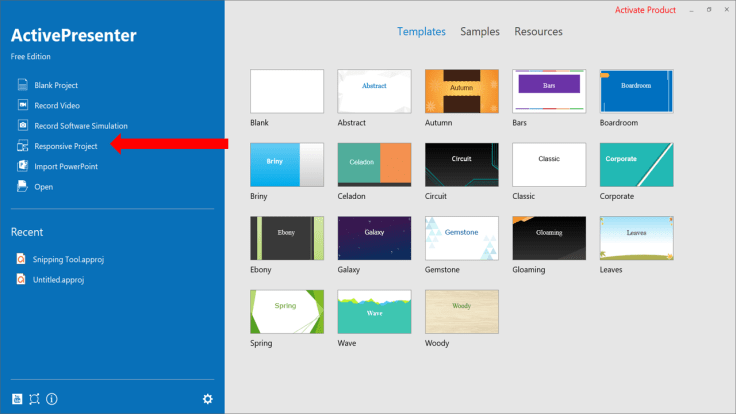Select the Autumn template thumbnail
The width and height of the screenshot is (736, 414).
[x=462, y=91]
